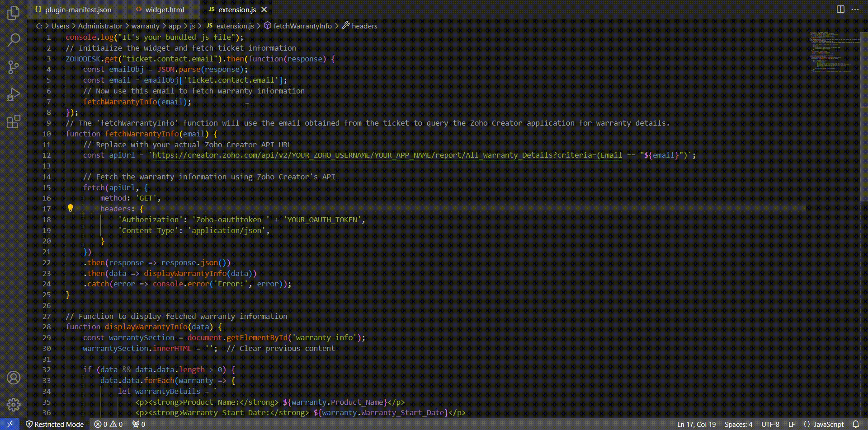The width and height of the screenshot is (868, 430).
Task: Open the Search view icon
Action: (x=14, y=40)
